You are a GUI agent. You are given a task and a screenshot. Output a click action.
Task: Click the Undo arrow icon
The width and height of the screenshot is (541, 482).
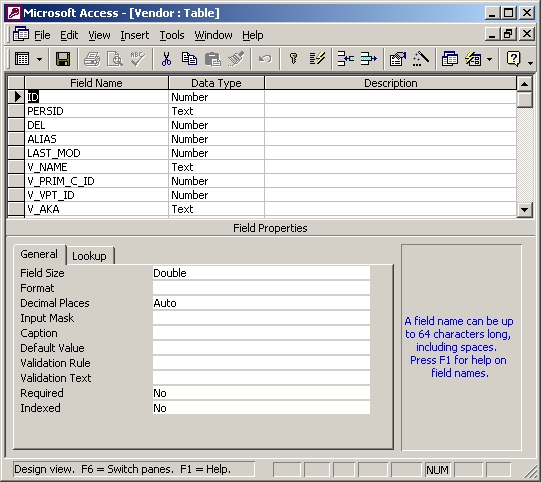[265, 59]
